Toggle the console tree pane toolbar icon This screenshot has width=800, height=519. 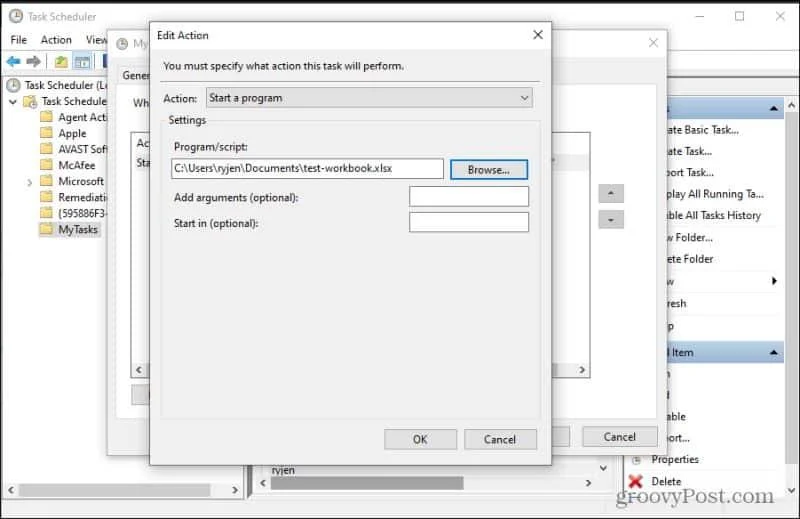click(82, 62)
